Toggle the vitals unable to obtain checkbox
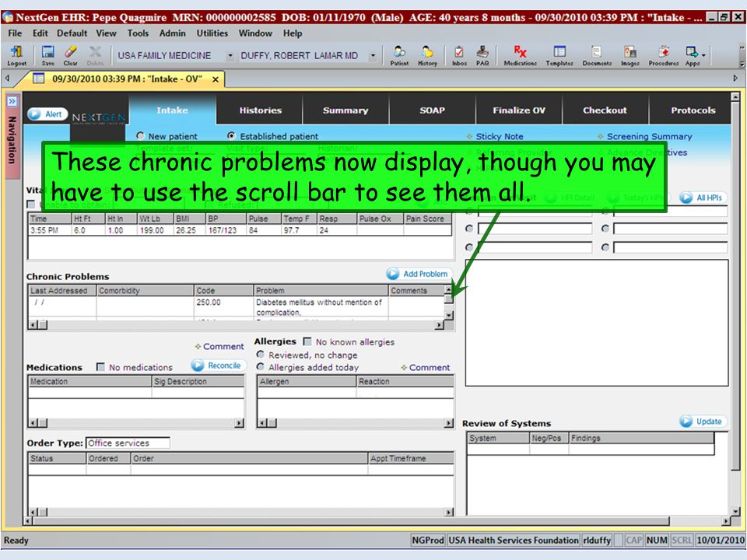 pyautogui.click(x=31, y=205)
